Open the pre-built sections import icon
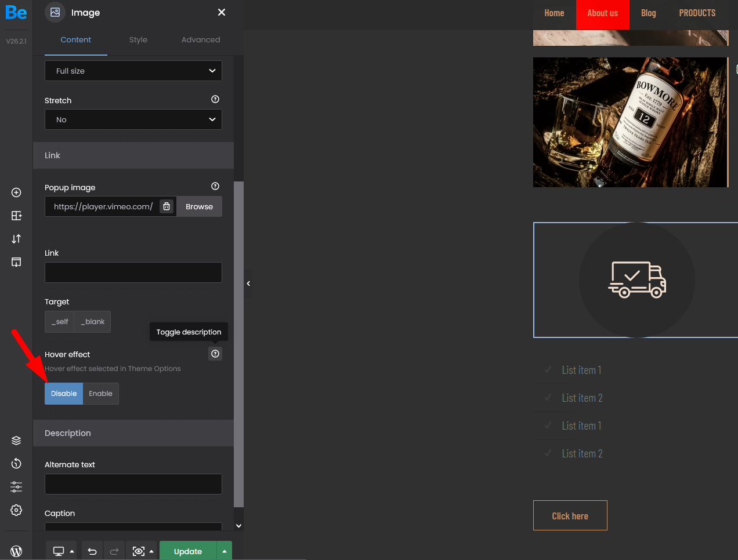 [16, 262]
